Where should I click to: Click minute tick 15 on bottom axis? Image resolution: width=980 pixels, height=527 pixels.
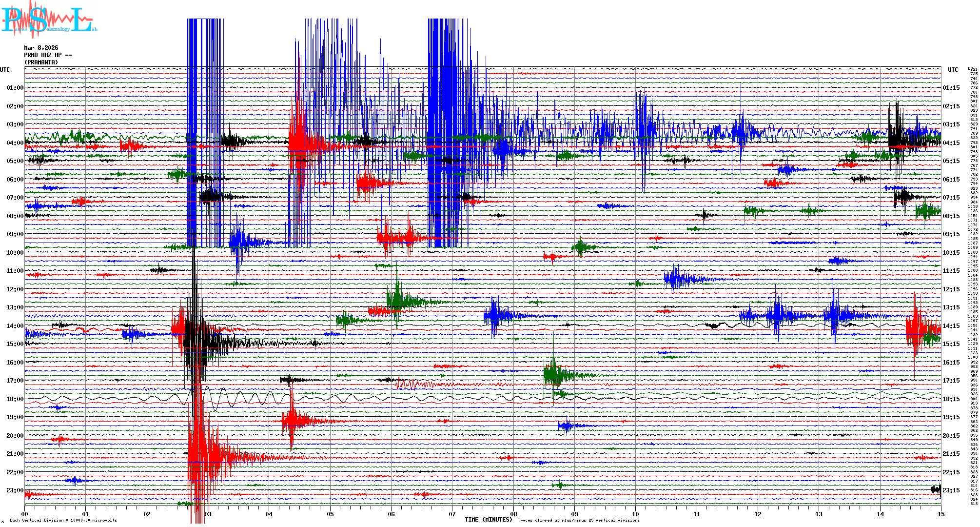[941, 514]
